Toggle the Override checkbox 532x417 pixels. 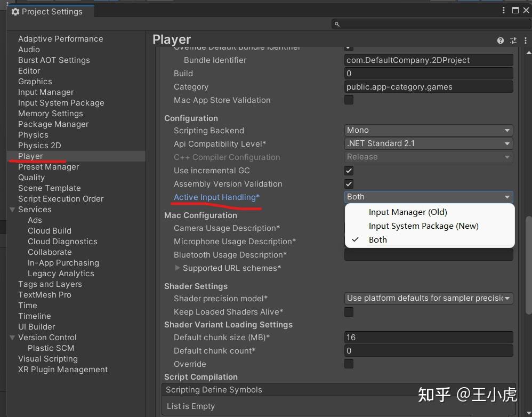[x=349, y=363]
